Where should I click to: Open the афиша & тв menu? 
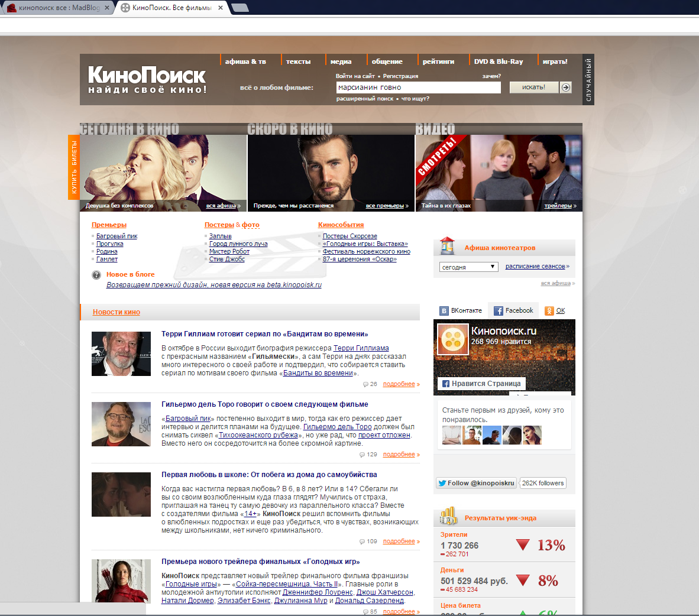pyautogui.click(x=245, y=61)
